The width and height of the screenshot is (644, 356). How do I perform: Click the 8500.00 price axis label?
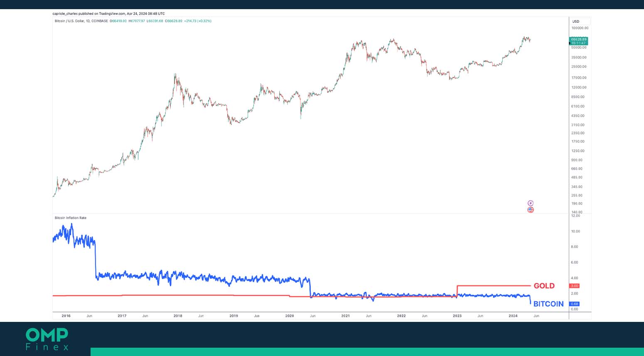(x=578, y=97)
